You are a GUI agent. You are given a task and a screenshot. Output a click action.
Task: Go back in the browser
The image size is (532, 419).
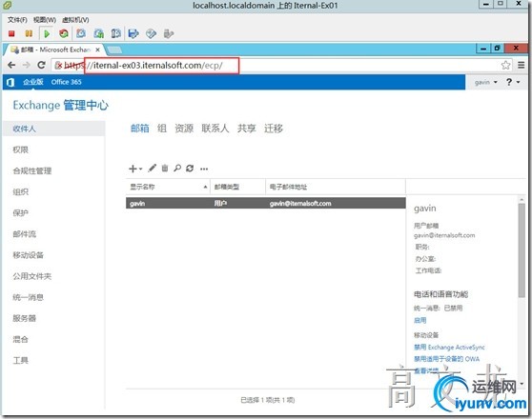[11, 65]
